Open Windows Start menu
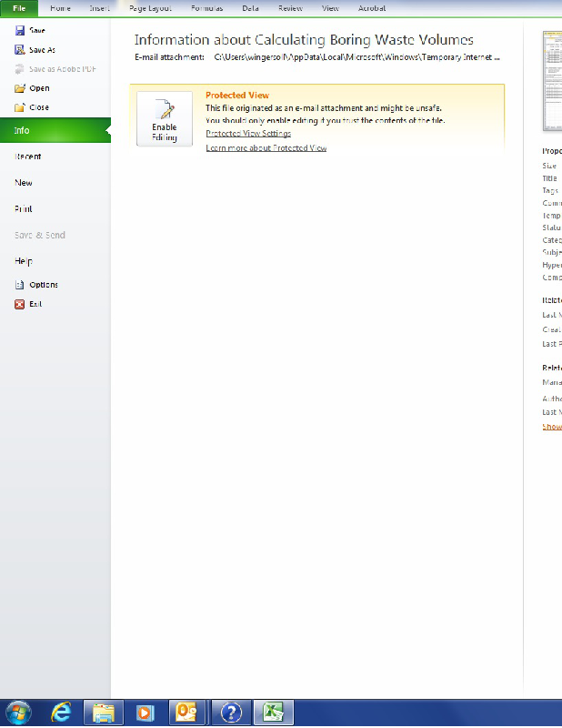The image size is (562, 728). pos(18,713)
